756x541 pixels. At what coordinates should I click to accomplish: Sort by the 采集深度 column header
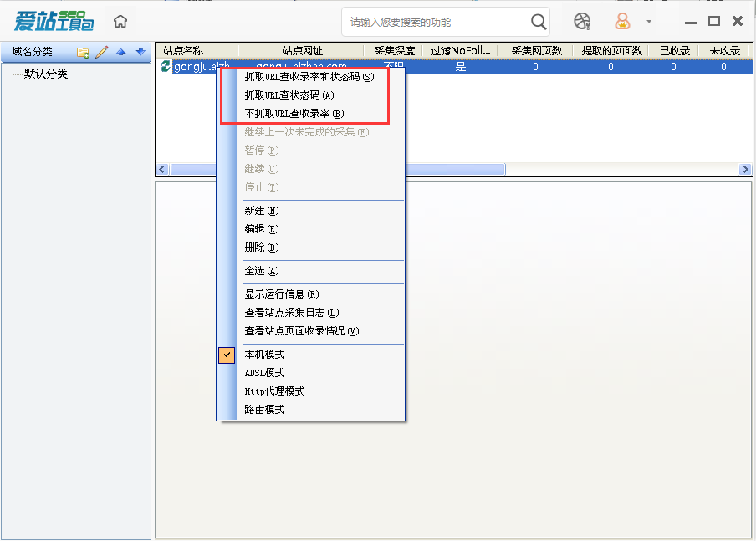click(393, 51)
